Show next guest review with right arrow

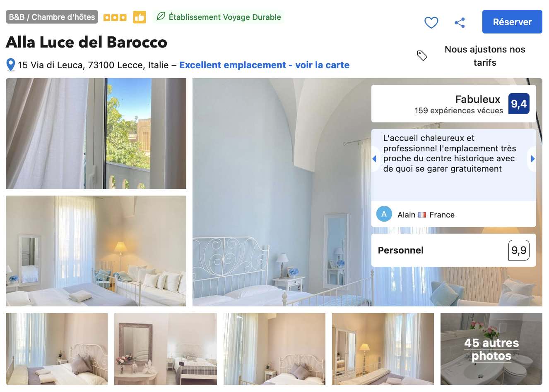[532, 159]
